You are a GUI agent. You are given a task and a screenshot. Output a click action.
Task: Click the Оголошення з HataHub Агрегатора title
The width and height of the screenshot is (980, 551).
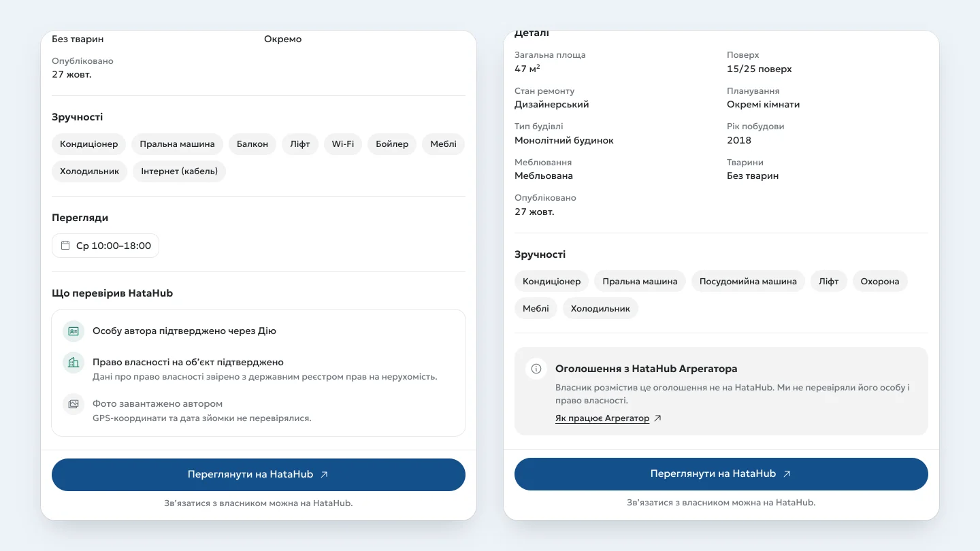[647, 369]
